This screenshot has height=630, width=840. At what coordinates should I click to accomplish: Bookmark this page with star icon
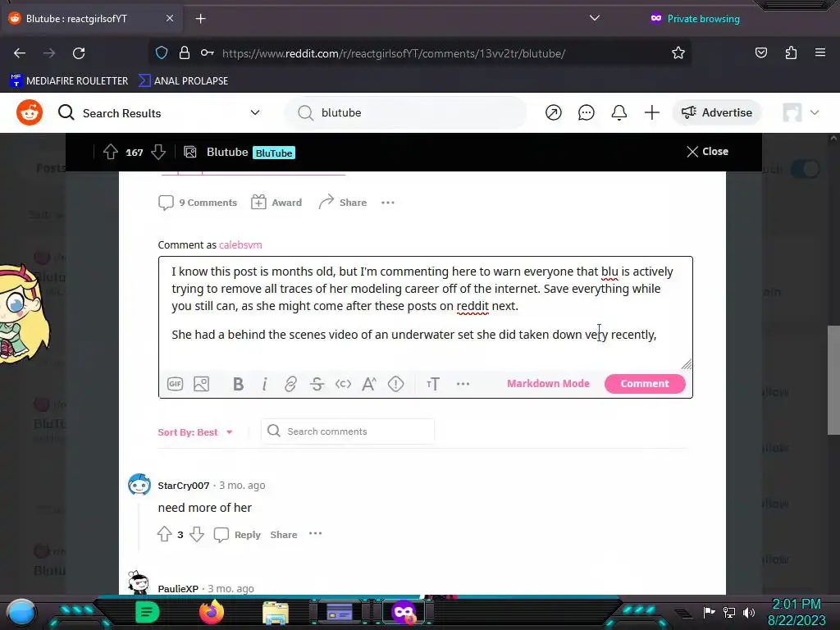pos(678,53)
